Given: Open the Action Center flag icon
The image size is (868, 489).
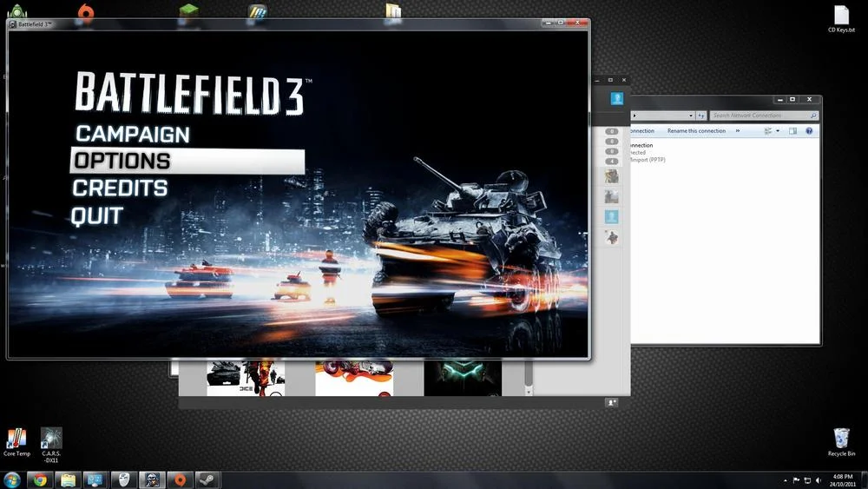Looking at the screenshot, I should 796,480.
